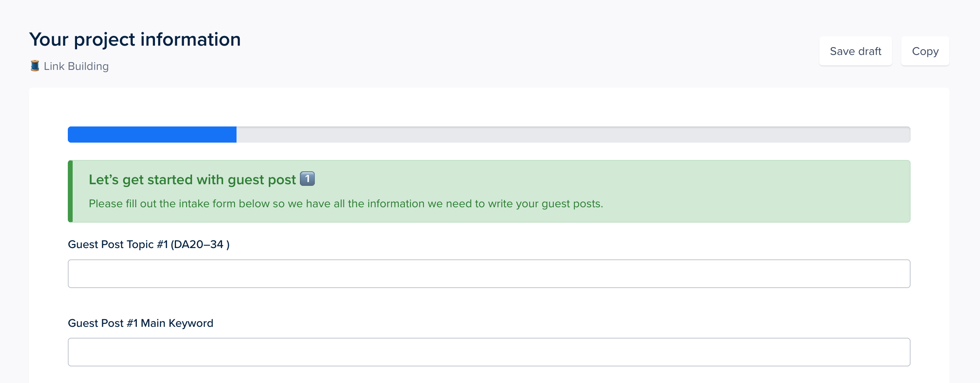Click the intake form instruction text

(346, 204)
